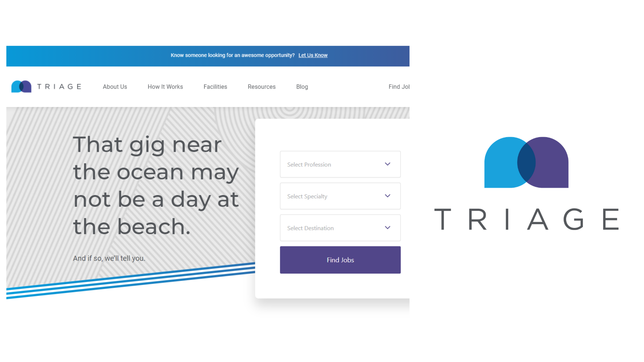
Task: Click the Find Jobs button icon area
Action: click(x=340, y=260)
